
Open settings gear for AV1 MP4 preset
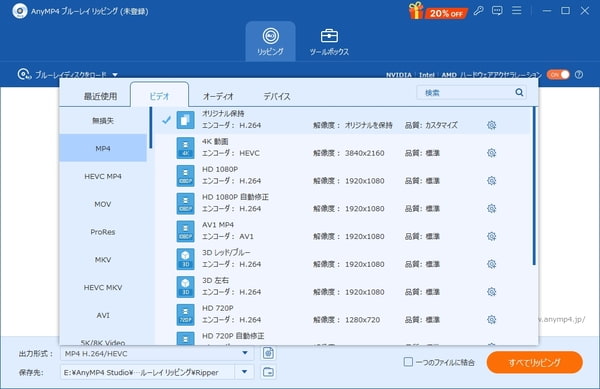pyautogui.click(x=492, y=236)
